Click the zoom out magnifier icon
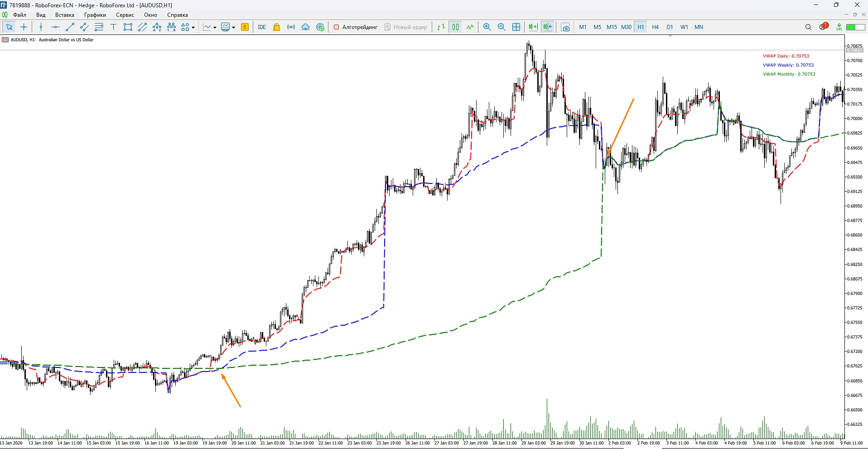 click(502, 27)
